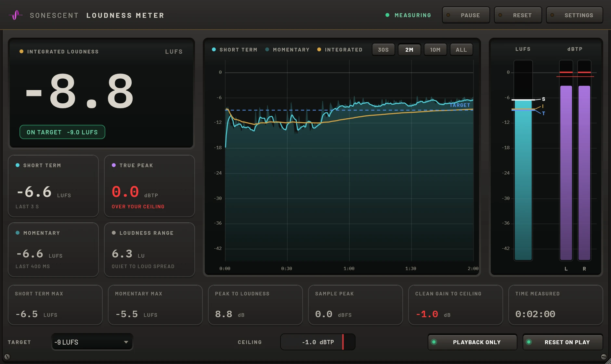
Task: Click the On Target -9.0 LUFS badge
Action: (62, 132)
